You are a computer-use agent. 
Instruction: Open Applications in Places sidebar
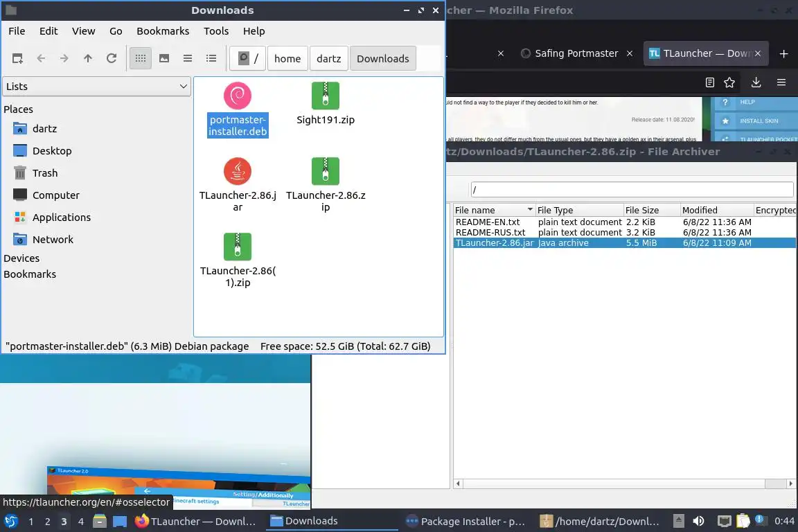(x=52, y=218)
